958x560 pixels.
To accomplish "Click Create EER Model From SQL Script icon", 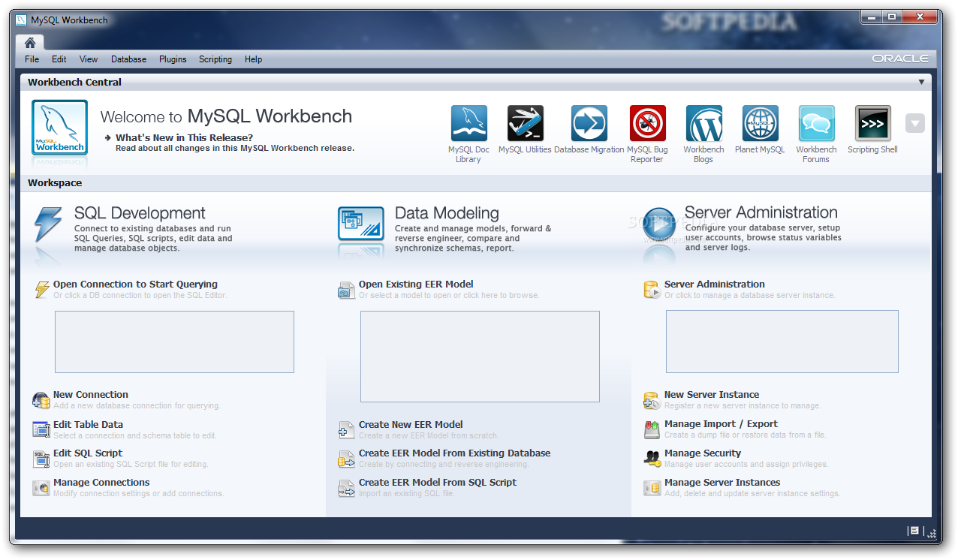I will click(x=346, y=488).
